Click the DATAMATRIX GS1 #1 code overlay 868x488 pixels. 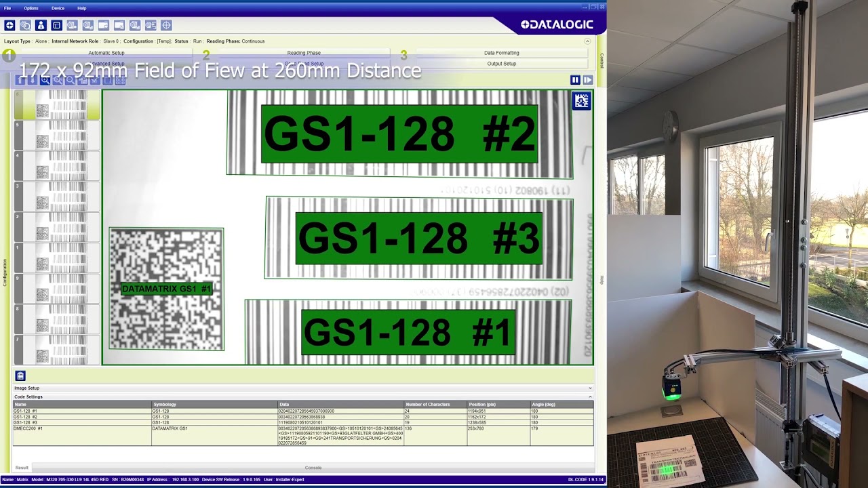coord(166,289)
